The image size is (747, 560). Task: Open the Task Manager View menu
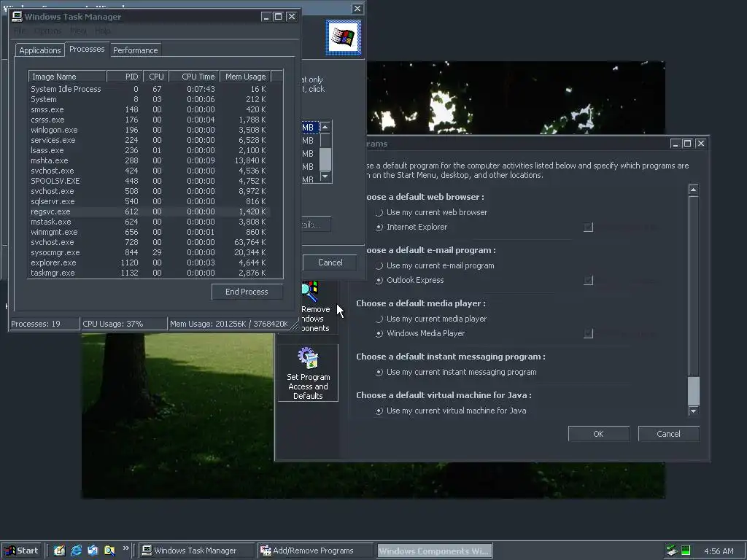click(78, 31)
